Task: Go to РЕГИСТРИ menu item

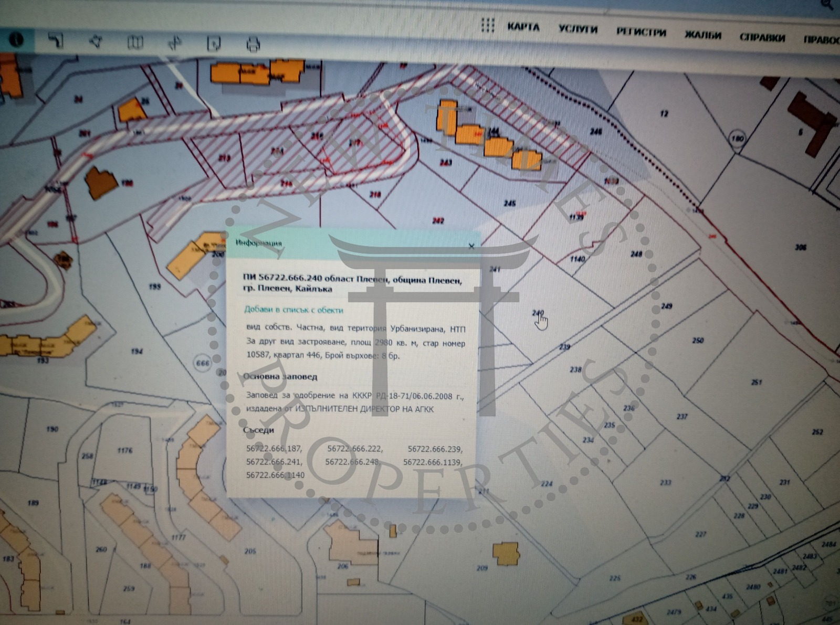Action: click(640, 32)
